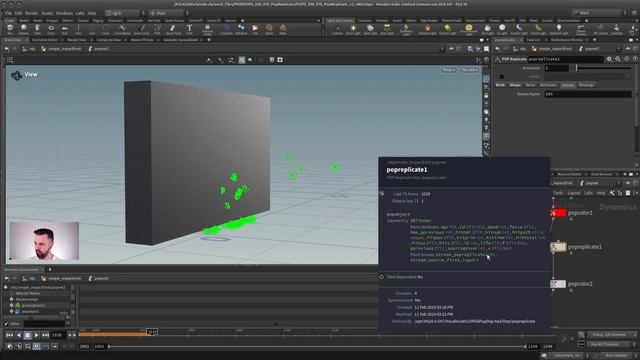
Task: Click the Activation slider
Action: pyautogui.click(x=602, y=68)
